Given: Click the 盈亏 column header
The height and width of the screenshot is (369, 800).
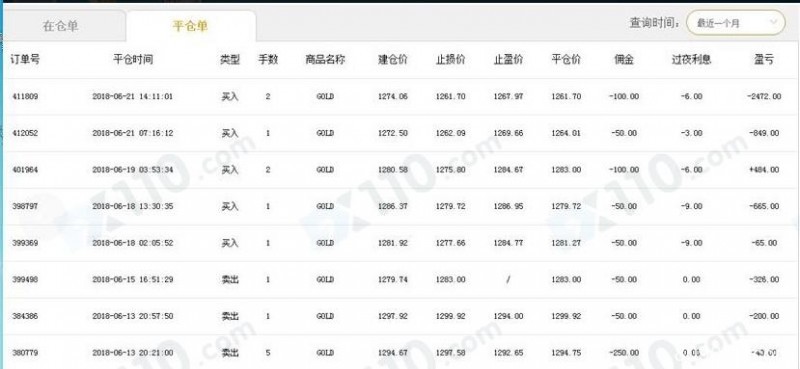Looking at the screenshot, I should 764,59.
